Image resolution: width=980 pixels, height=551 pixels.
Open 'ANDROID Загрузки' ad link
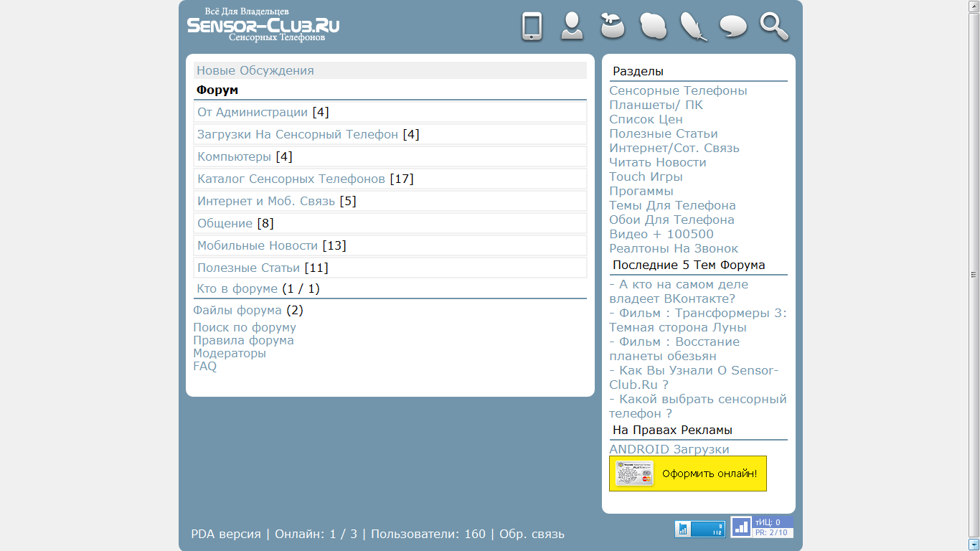click(669, 449)
